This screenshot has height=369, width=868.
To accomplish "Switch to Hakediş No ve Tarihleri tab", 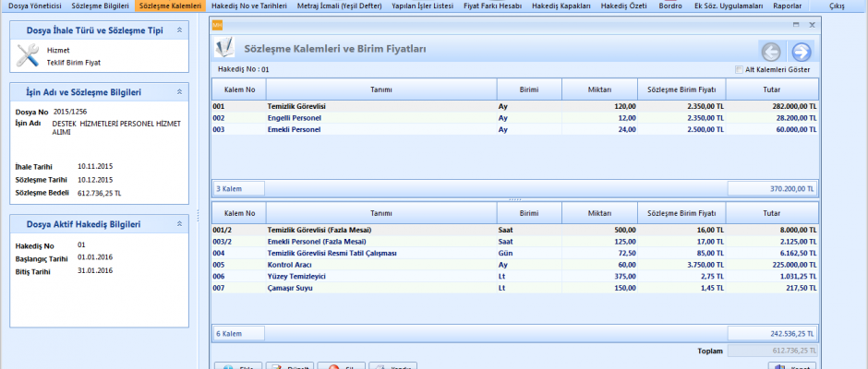I will (x=248, y=6).
